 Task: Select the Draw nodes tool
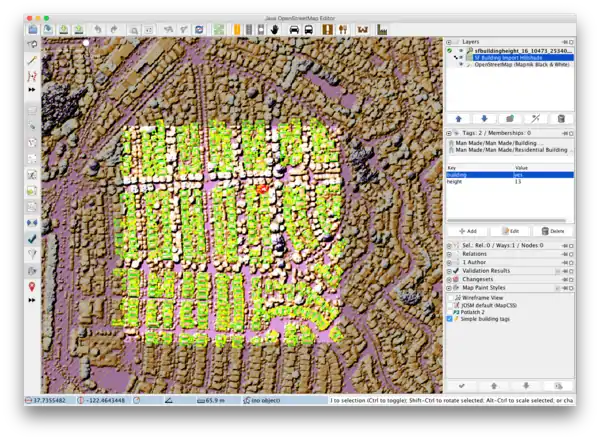[32, 60]
